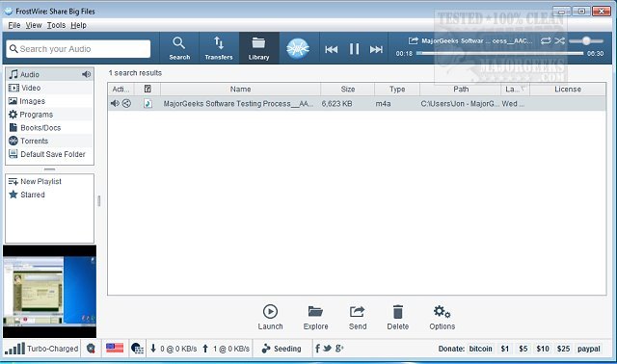
Task: Create a New Playlist
Action: click(x=35, y=181)
